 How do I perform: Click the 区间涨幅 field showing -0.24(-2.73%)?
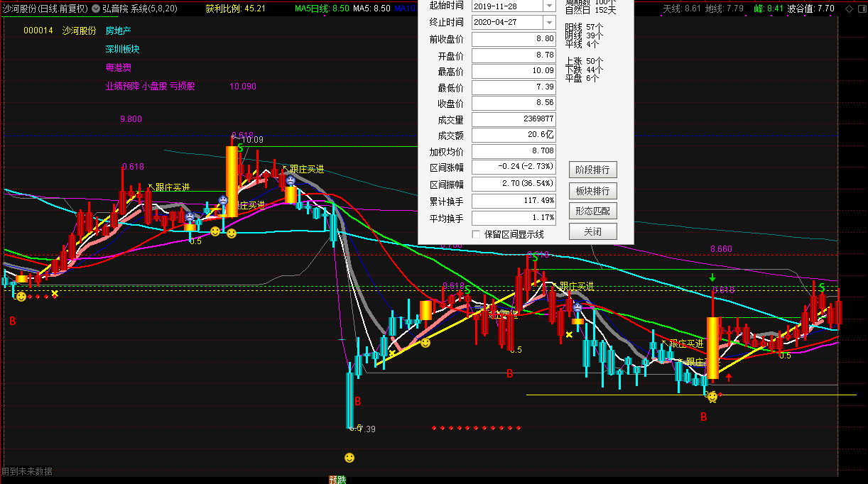(x=514, y=167)
